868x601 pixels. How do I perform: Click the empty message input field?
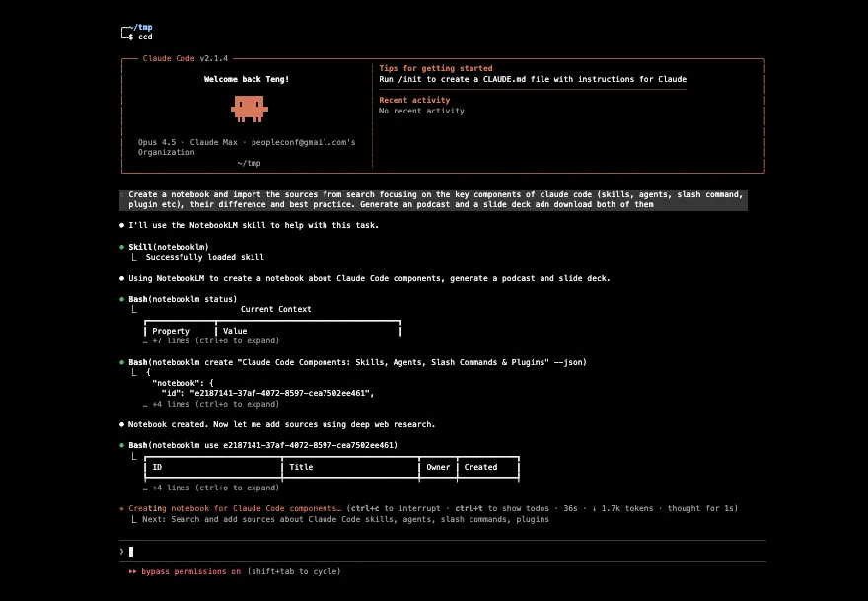coord(296,551)
